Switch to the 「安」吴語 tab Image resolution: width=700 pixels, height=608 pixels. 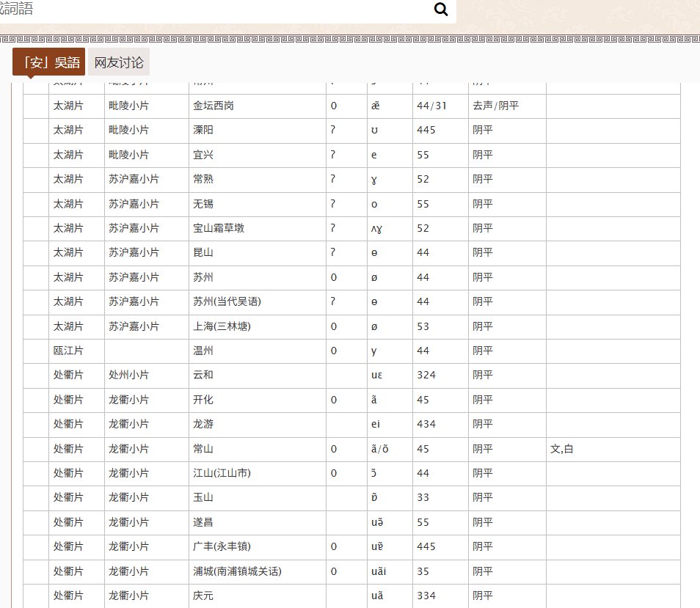pos(48,62)
